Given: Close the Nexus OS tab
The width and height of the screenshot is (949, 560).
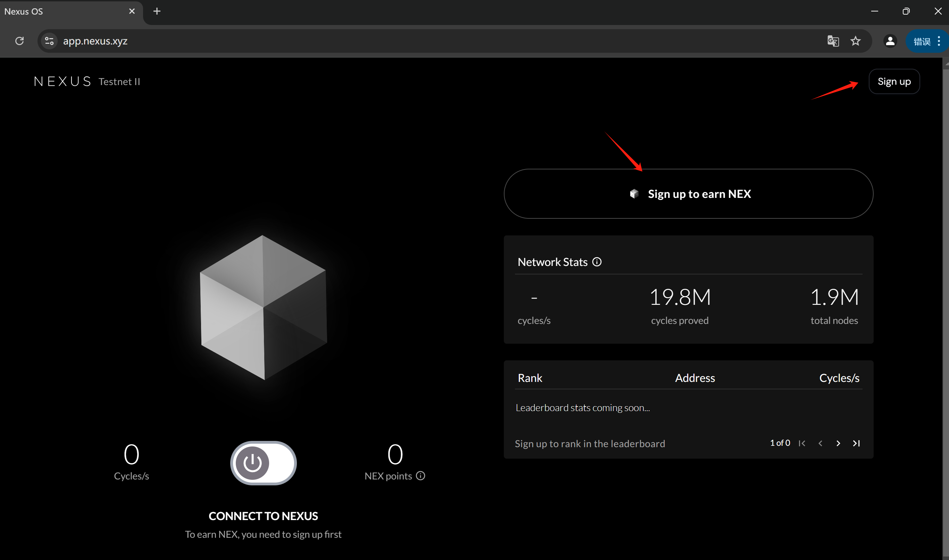Looking at the screenshot, I should pyautogui.click(x=132, y=11).
